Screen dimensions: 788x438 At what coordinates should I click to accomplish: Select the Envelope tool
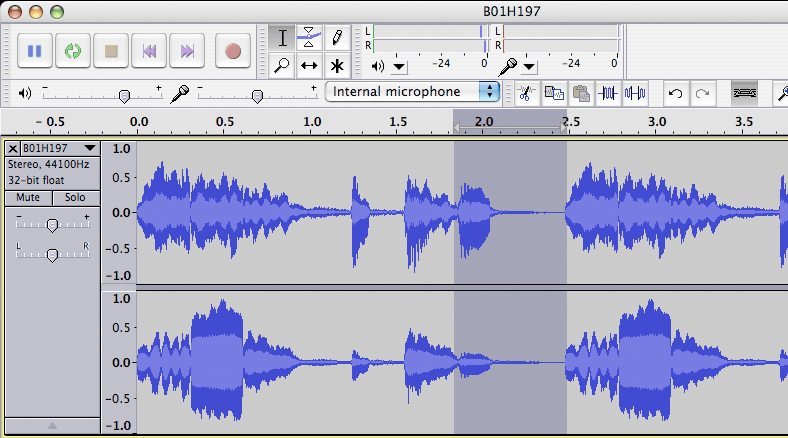click(x=309, y=38)
